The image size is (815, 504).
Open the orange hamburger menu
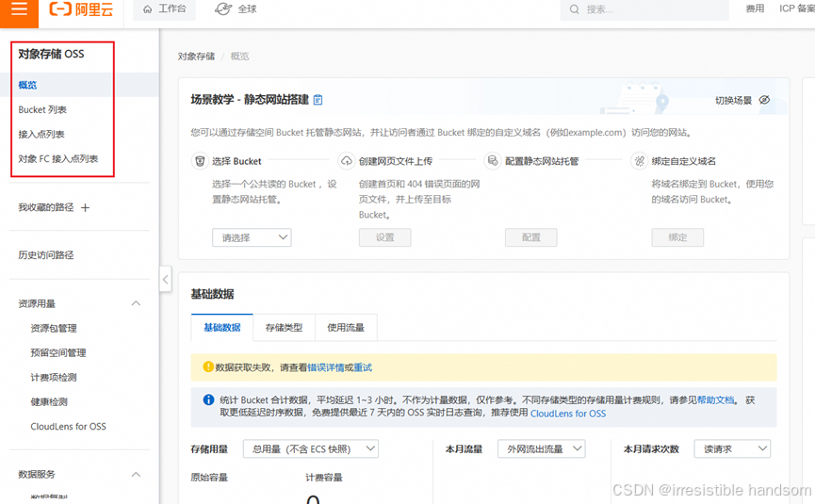19,10
